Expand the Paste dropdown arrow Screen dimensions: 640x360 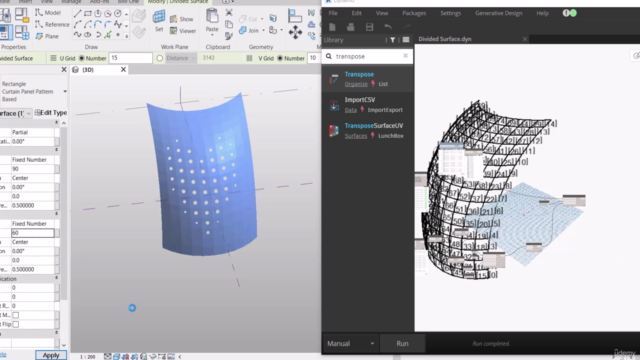pyautogui.click(x=212, y=35)
